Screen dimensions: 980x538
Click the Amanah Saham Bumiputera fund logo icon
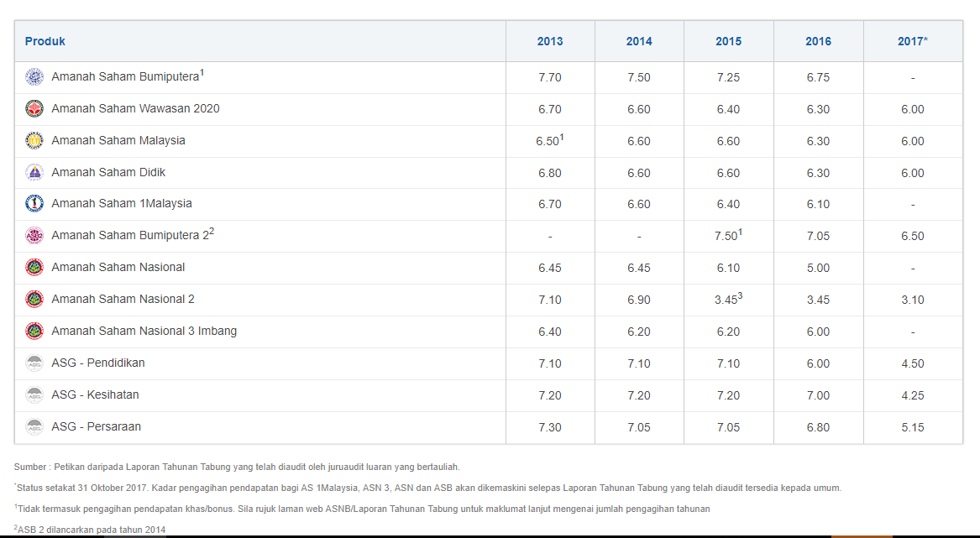point(34,77)
